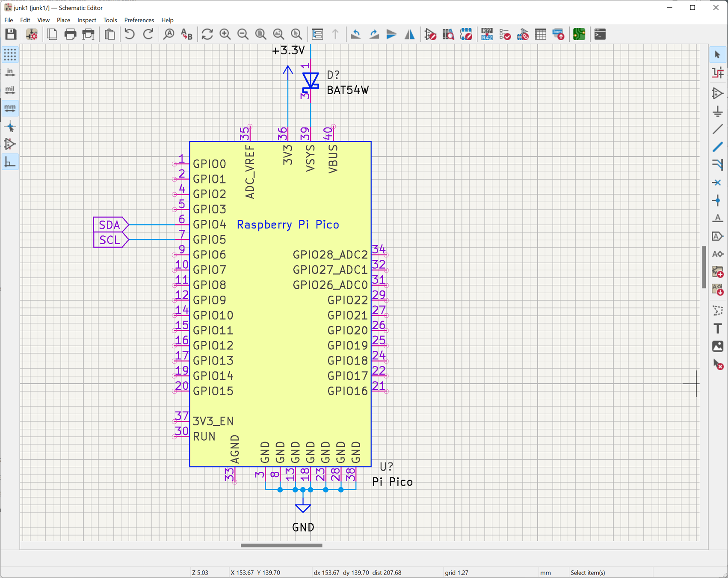Select the graphic lines drawing tool
Viewport: 728px width, 578px height.
(718, 311)
